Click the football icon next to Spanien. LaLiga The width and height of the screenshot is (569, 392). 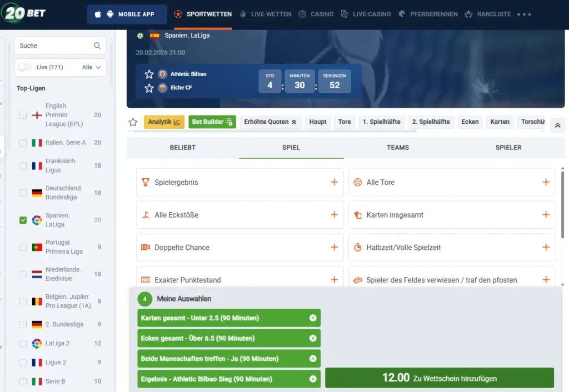click(141, 36)
